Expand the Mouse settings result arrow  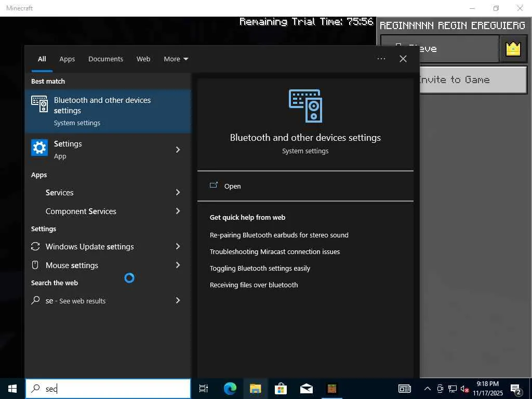click(x=178, y=265)
